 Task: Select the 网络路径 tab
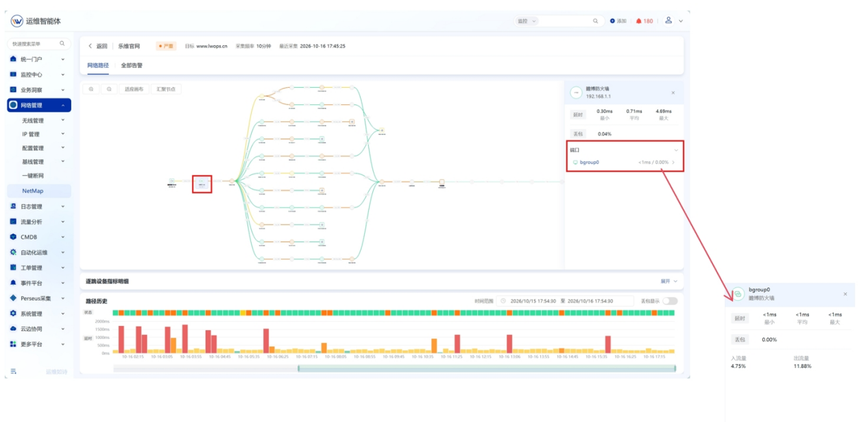click(x=97, y=66)
